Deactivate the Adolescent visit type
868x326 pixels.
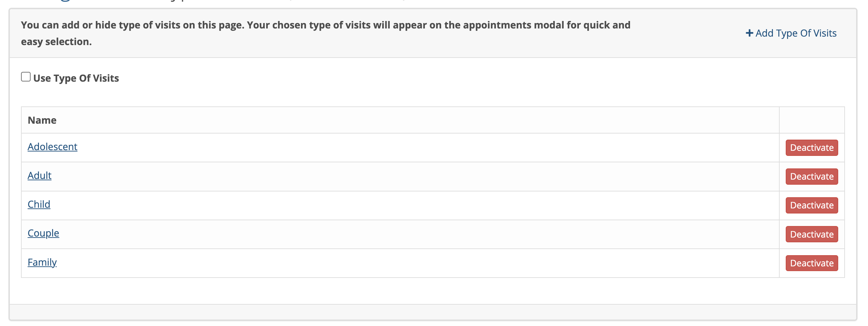click(812, 148)
